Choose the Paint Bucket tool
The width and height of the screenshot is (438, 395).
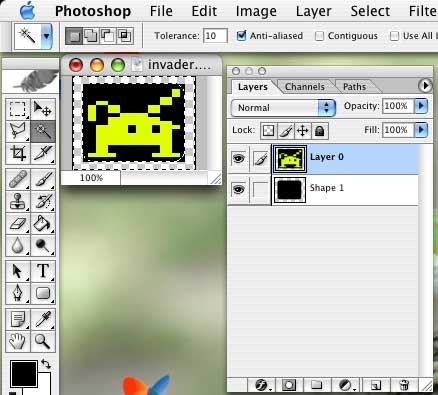point(43,223)
